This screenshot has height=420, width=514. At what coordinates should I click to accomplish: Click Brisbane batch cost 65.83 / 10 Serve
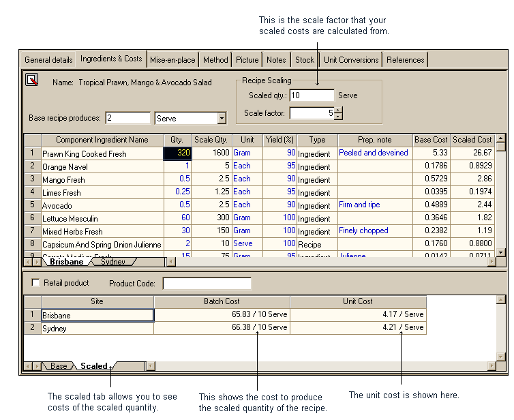point(222,314)
